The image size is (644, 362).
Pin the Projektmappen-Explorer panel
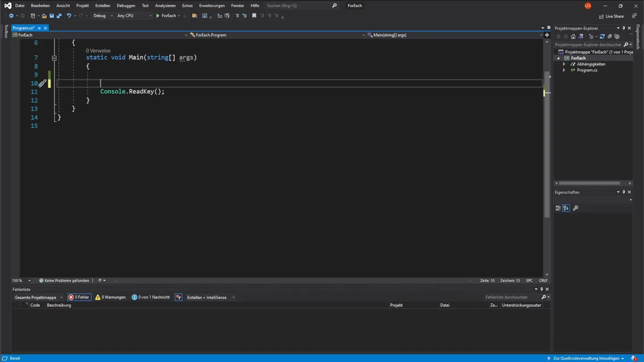point(624,28)
